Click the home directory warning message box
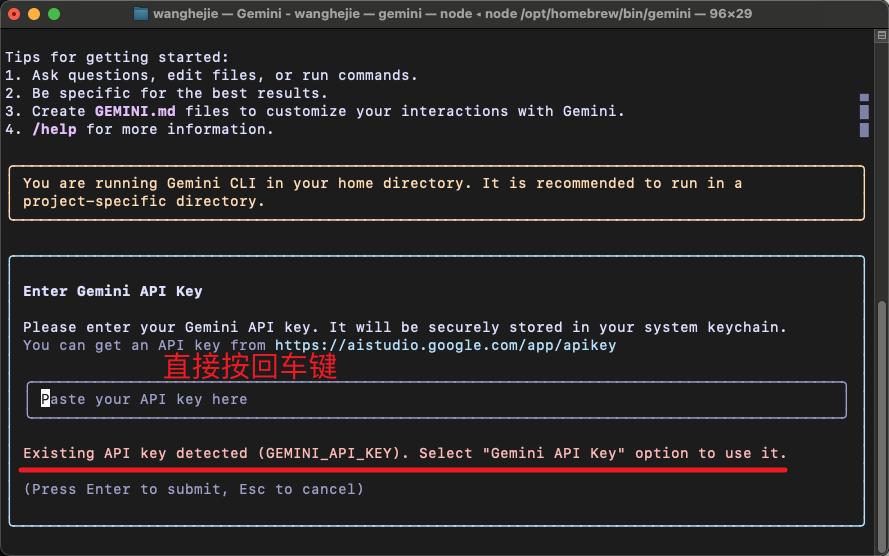 click(x=436, y=192)
